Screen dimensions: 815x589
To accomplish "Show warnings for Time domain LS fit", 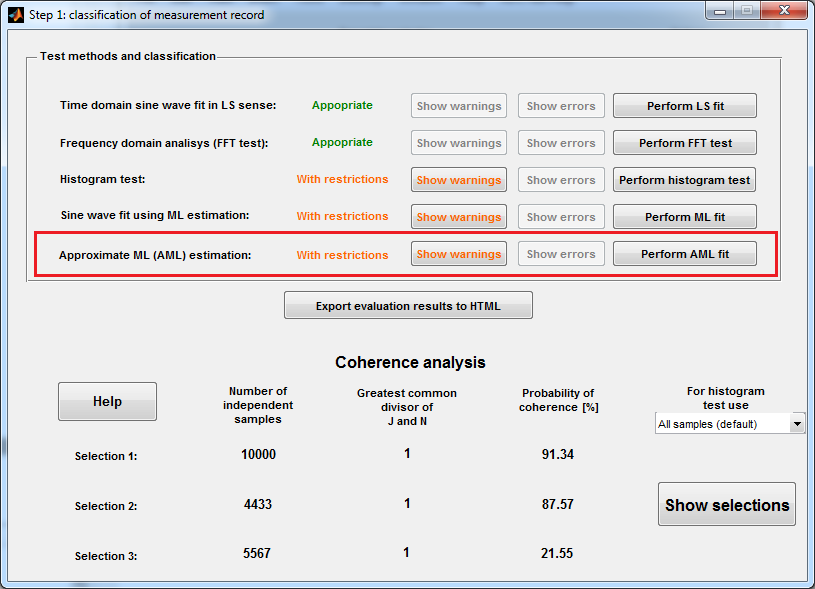I will [x=459, y=106].
